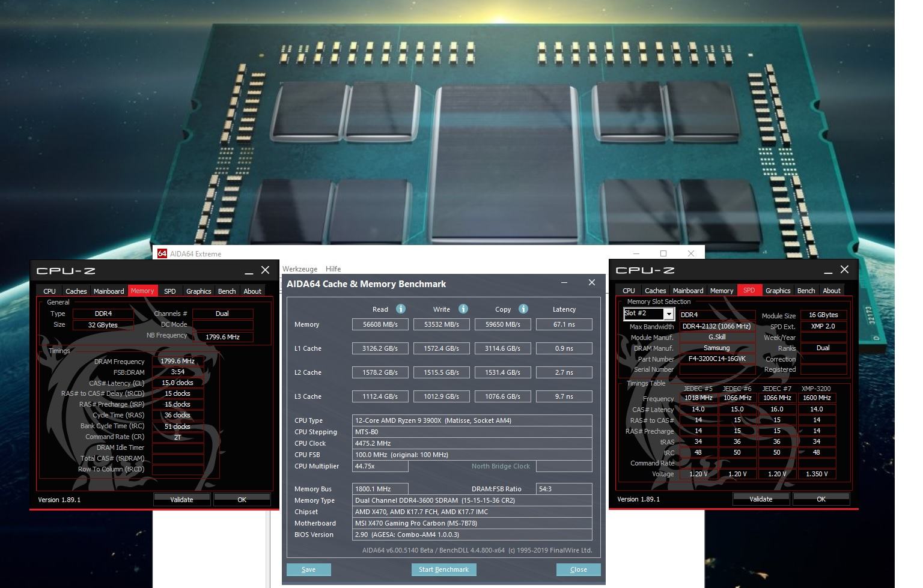Open Mainboard tab in left CPU-Z window
The height and width of the screenshot is (588, 923).
(x=109, y=291)
